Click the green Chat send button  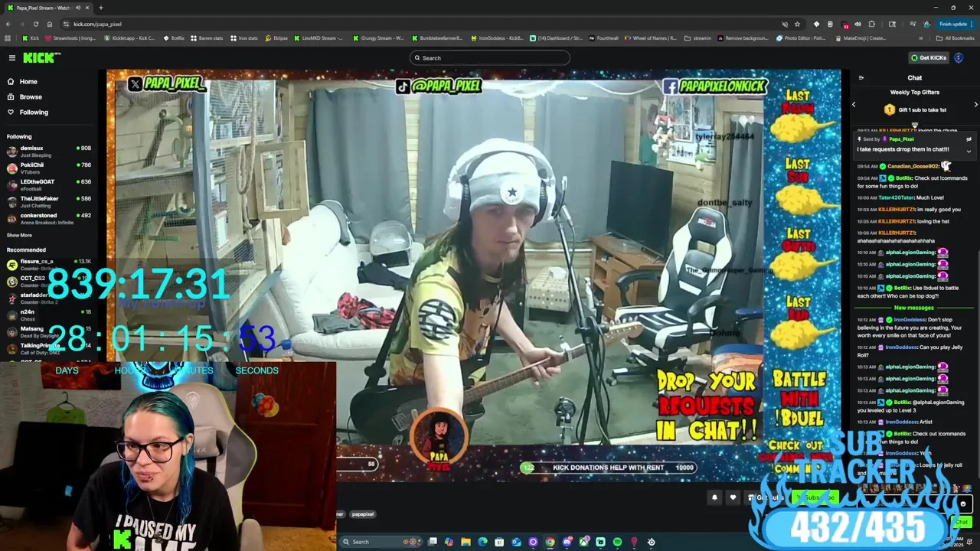pyautogui.click(x=962, y=522)
